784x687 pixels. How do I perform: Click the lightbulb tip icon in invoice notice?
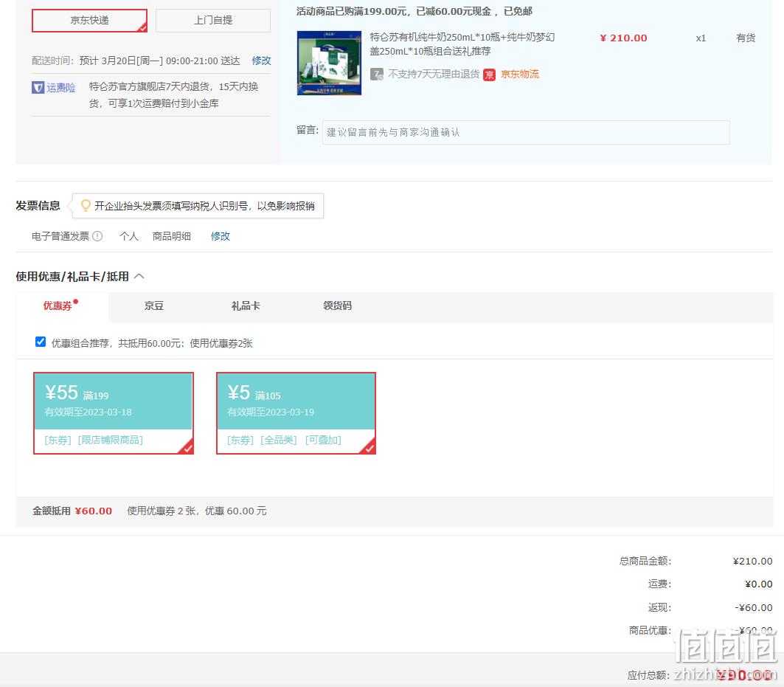(x=86, y=206)
